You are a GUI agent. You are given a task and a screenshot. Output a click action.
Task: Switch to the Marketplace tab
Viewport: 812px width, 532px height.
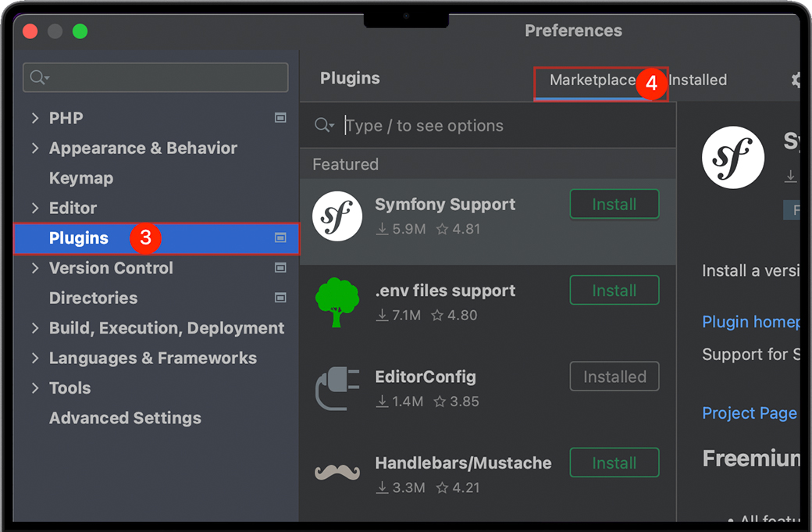592,80
